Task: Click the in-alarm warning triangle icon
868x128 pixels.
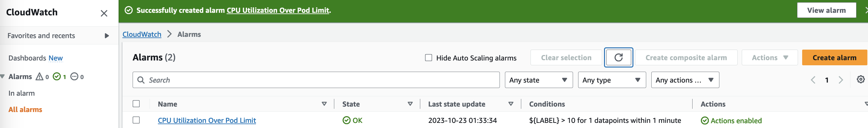Action: [39, 77]
